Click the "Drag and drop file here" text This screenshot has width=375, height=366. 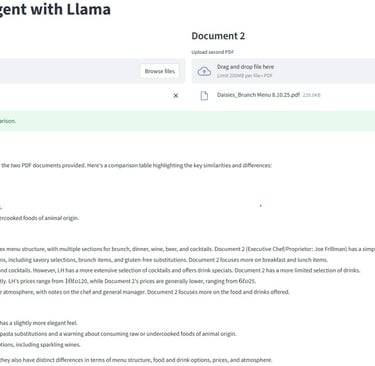click(x=245, y=67)
